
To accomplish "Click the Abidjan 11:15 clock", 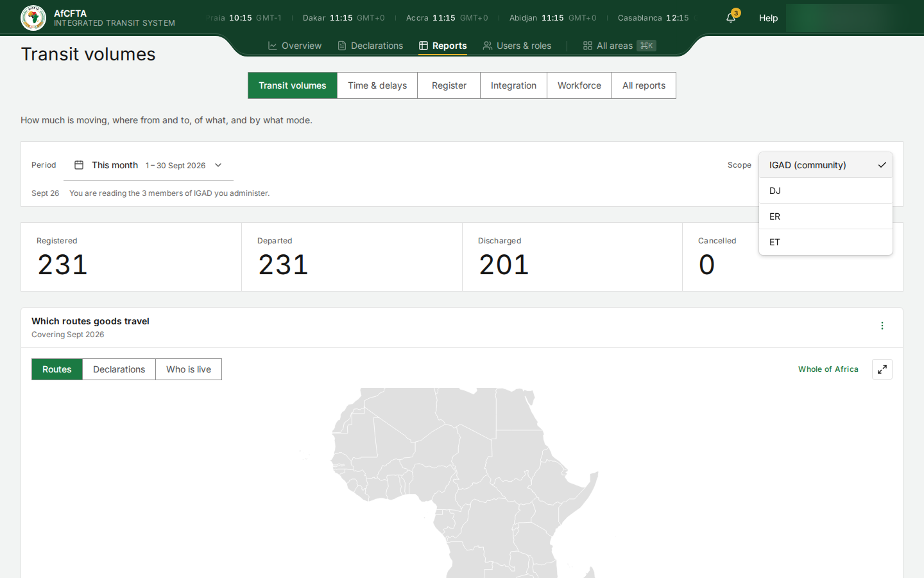I will 552,18.
